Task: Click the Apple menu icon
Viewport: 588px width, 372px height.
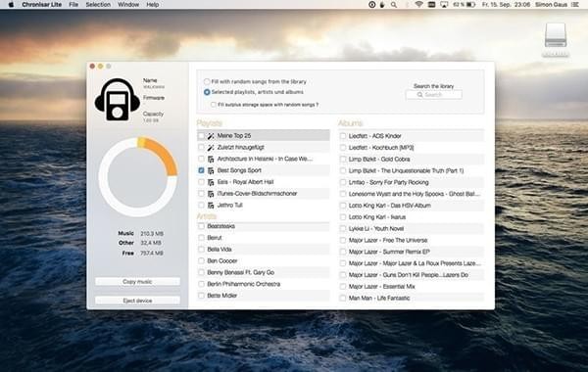Action: (x=11, y=5)
